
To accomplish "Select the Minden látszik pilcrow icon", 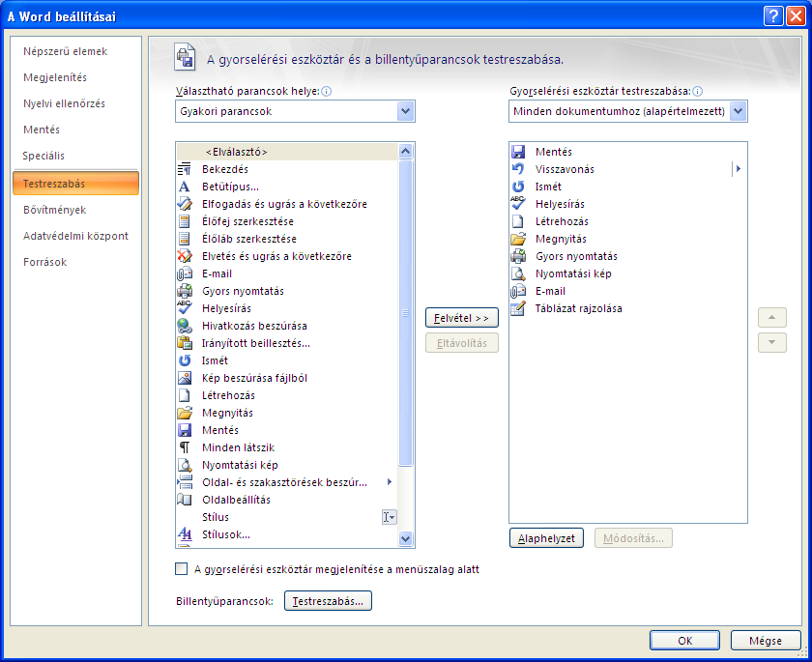I will (185, 447).
